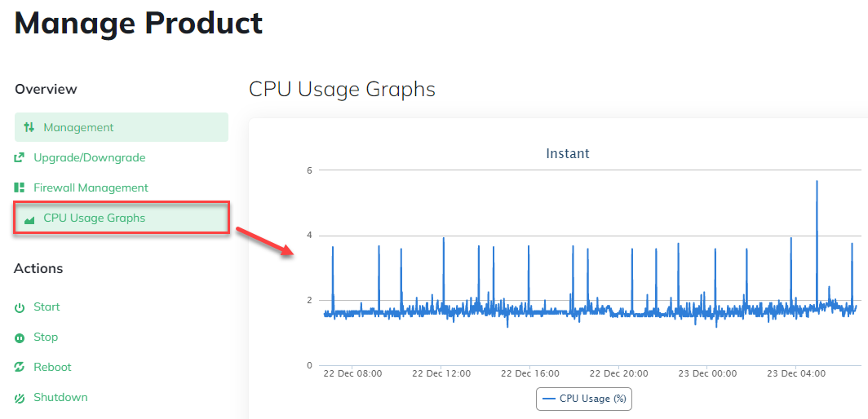Click the tallest CPU spike on graph
The width and height of the screenshot is (868, 419).
[817, 183]
